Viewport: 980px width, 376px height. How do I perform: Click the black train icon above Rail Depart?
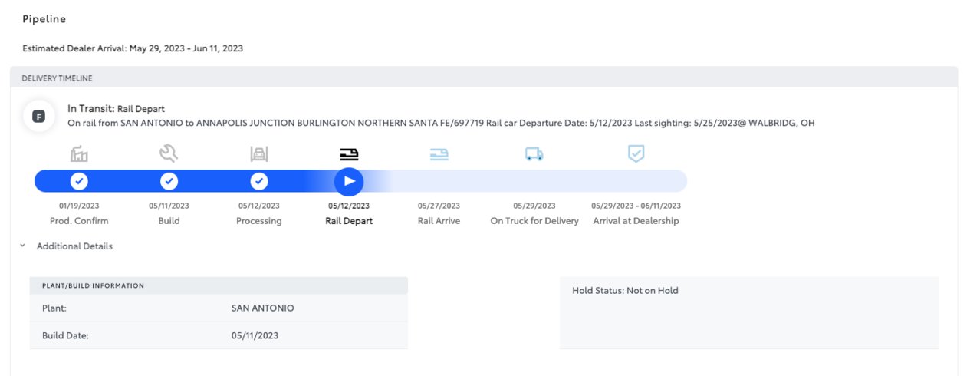(349, 154)
